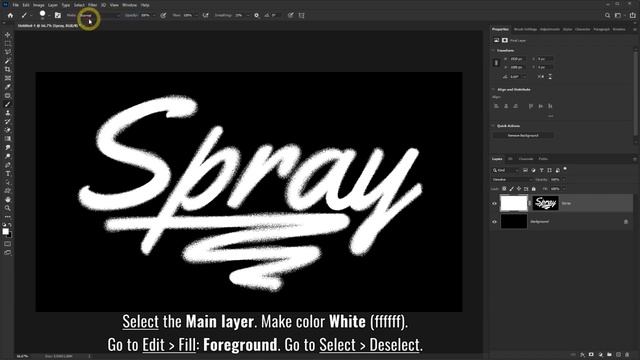This screenshot has height=360, width=640.
Task: Open the Flow slider dropdown
Action: [x=196, y=16]
